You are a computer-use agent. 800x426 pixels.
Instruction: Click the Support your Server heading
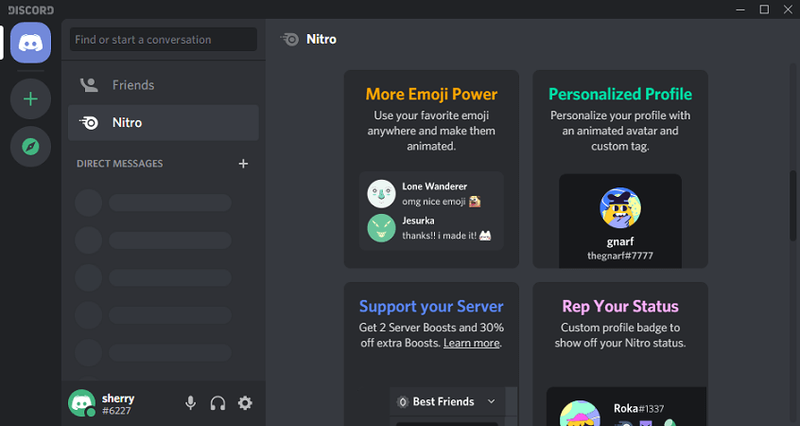tap(431, 306)
